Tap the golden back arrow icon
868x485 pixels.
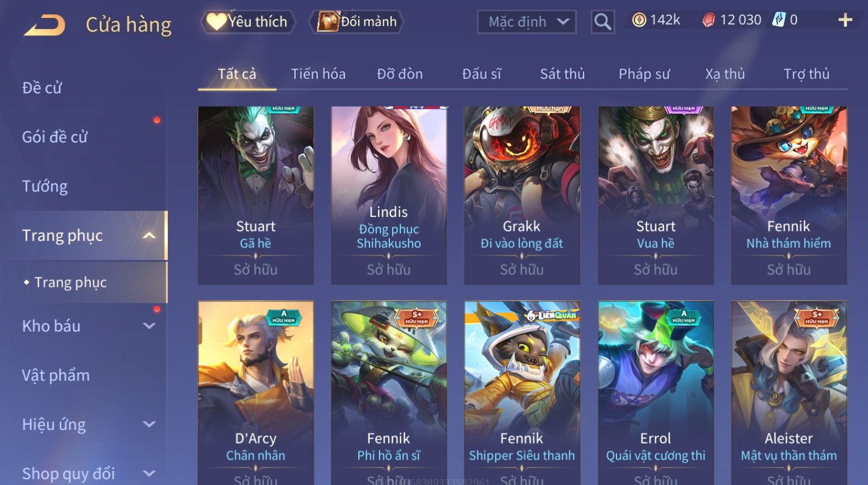44,25
